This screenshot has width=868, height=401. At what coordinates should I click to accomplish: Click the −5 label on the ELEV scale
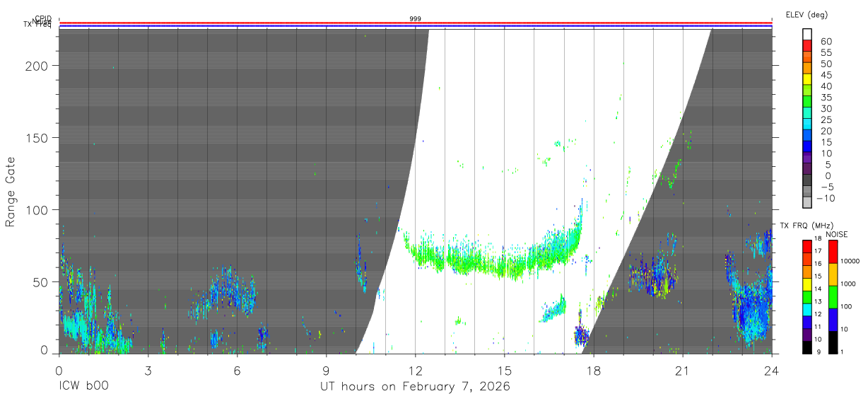(827, 187)
